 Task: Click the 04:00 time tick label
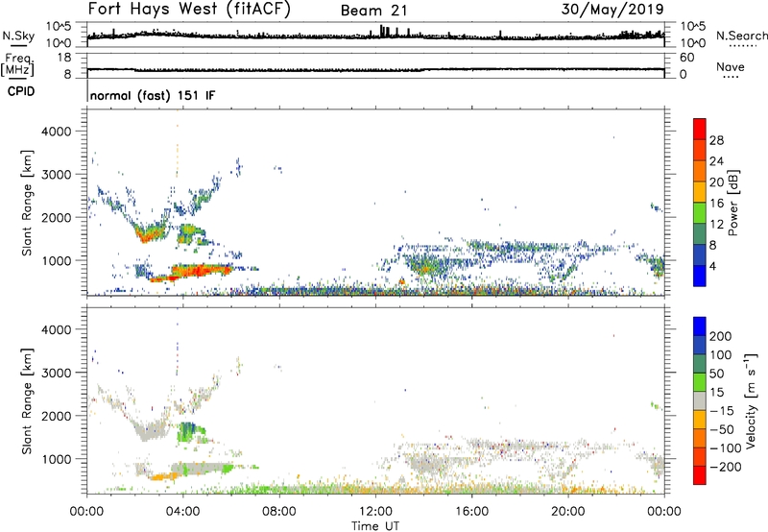[x=182, y=512]
